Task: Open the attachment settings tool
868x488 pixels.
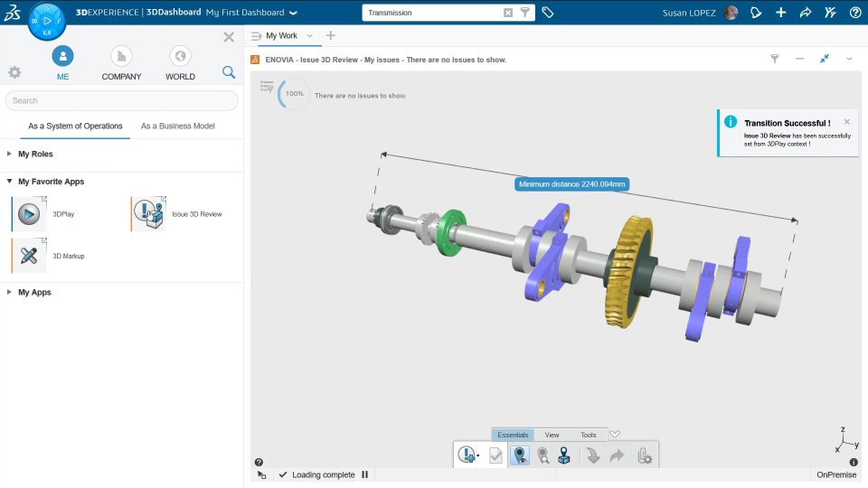Action: click(645, 455)
